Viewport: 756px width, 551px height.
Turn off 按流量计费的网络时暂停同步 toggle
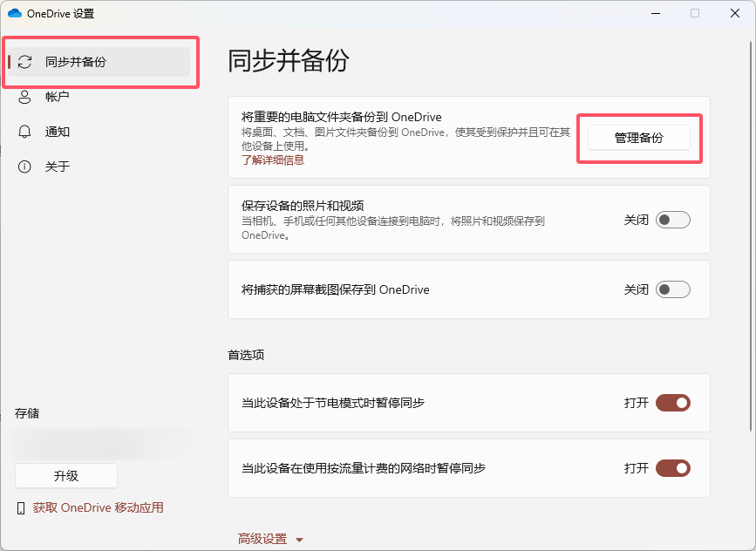point(673,468)
